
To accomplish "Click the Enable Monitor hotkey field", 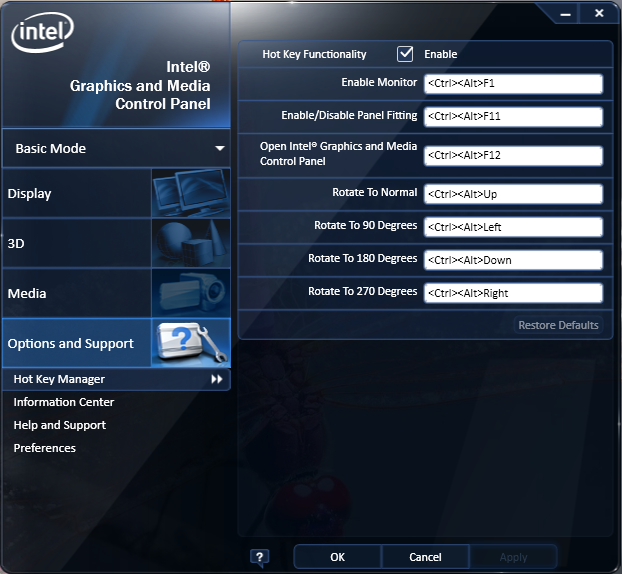I will click(513, 84).
